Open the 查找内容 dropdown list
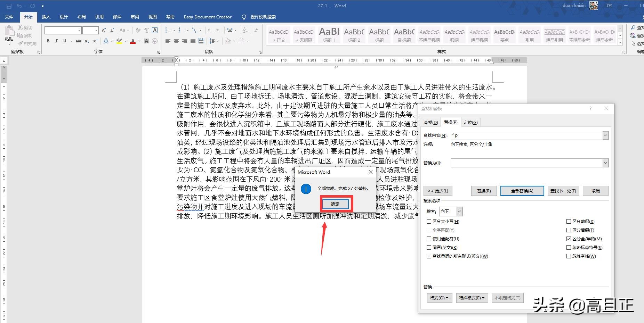The height and width of the screenshot is (323, 644). coord(606,135)
